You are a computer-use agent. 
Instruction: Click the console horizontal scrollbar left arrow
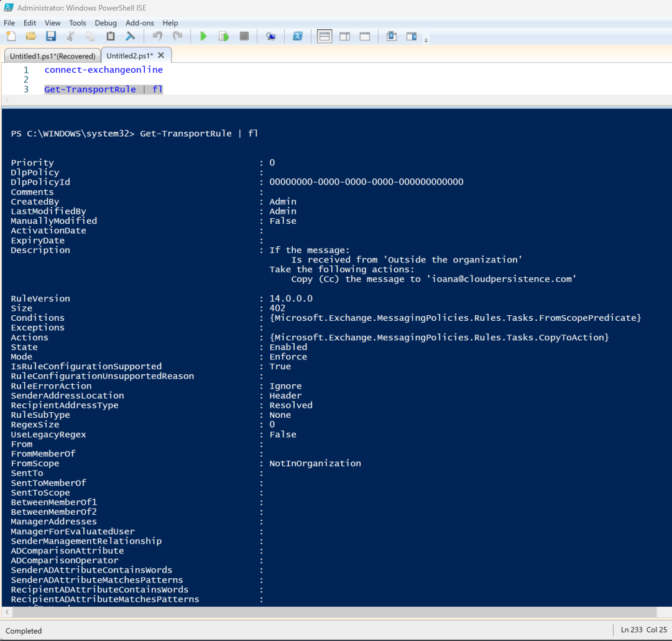click(7, 612)
